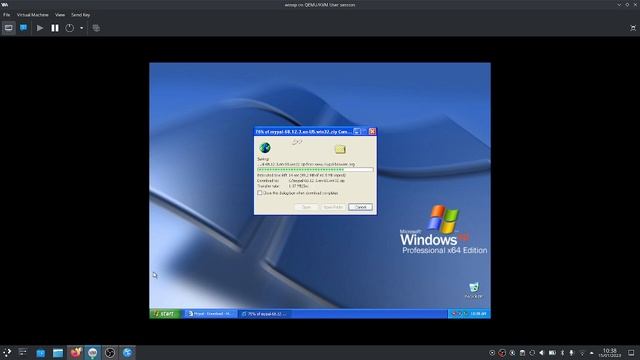Click the volume speaker tray icon
640x360 pixels.
point(542,353)
